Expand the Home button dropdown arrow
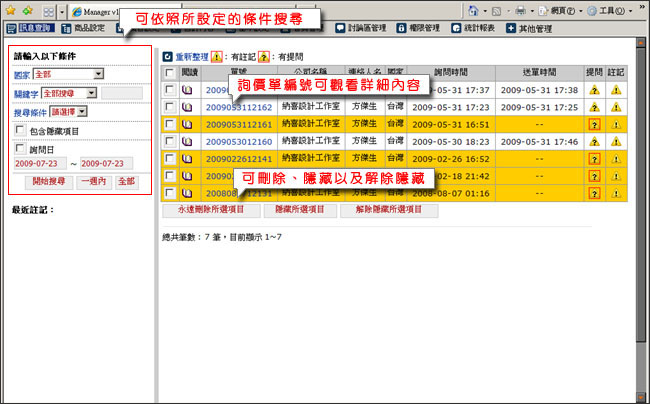The height and width of the screenshot is (404, 650). [x=485, y=11]
